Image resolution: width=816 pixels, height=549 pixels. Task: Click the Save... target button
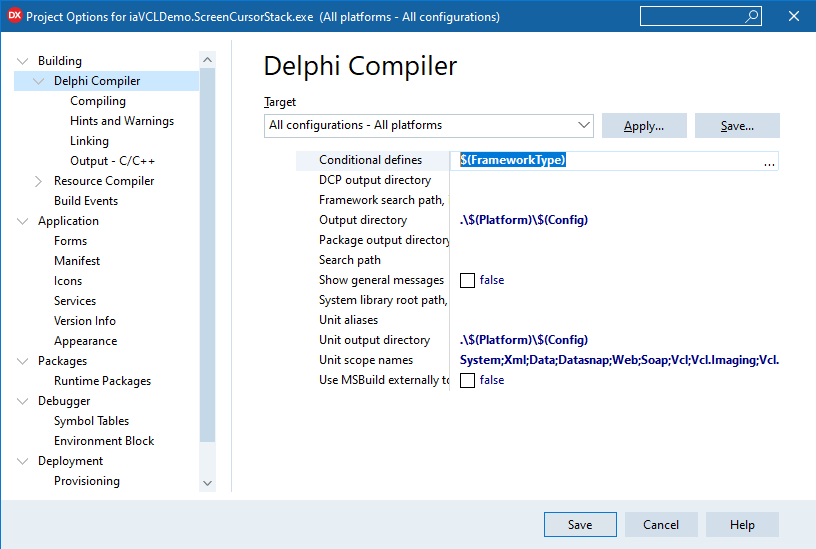[x=737, y=125]
